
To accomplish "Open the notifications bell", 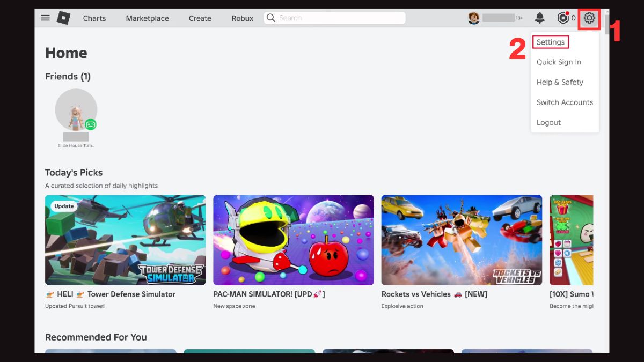I will 540,18.
